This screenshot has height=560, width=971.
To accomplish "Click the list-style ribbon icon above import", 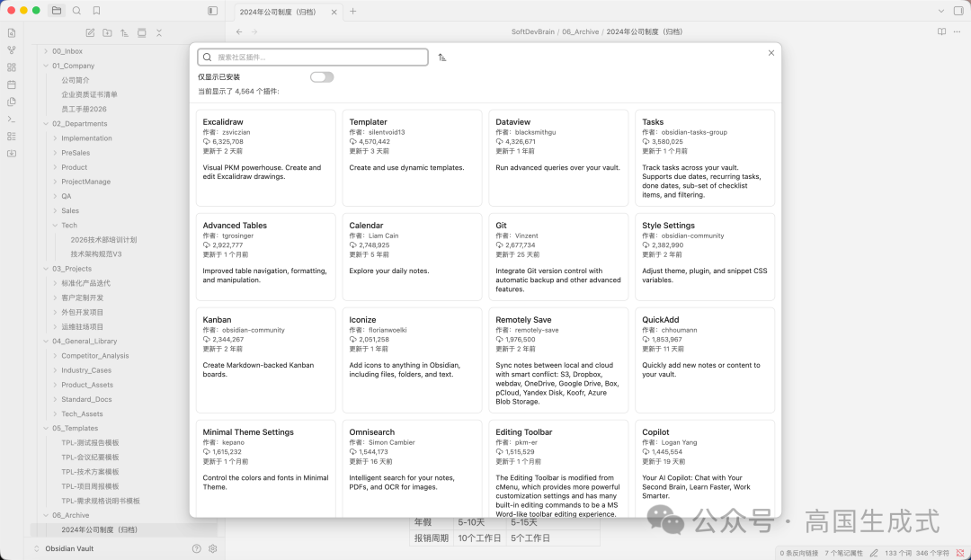I will tap(12, 136).
